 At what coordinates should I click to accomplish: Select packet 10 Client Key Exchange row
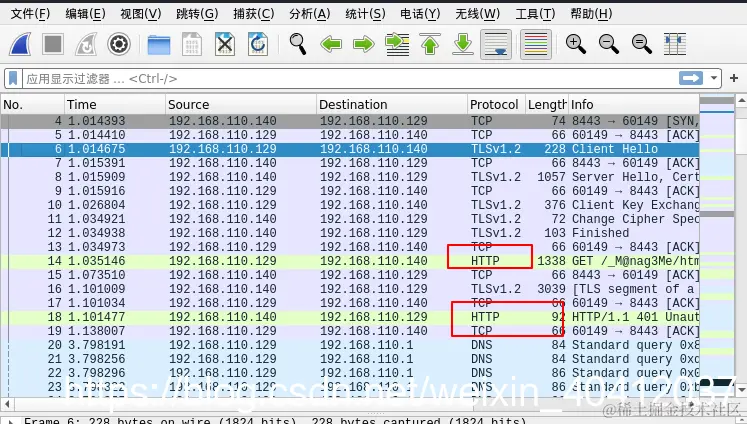point(350,205)
